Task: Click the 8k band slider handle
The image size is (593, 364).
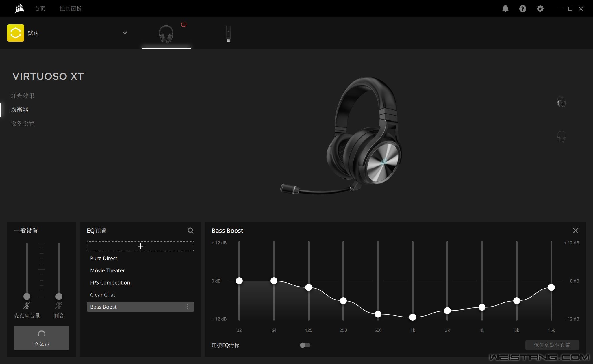Action: pos(517,301)
